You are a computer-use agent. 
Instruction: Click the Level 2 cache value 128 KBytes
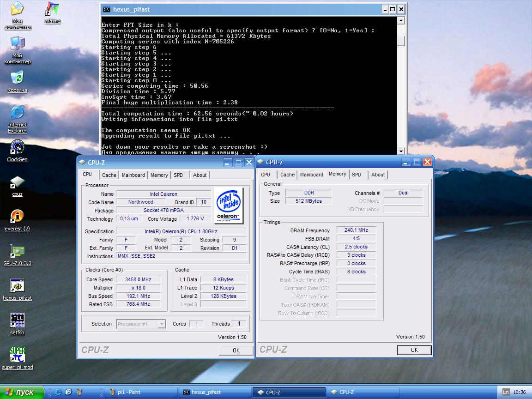click(223, 296)
